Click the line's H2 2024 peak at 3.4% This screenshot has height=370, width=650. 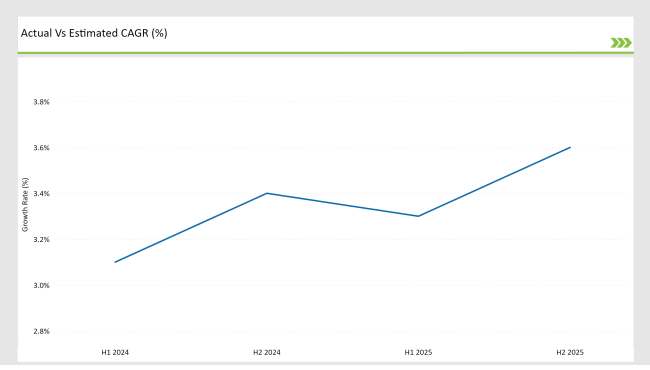pyautogui.click(x=267, y=193)
